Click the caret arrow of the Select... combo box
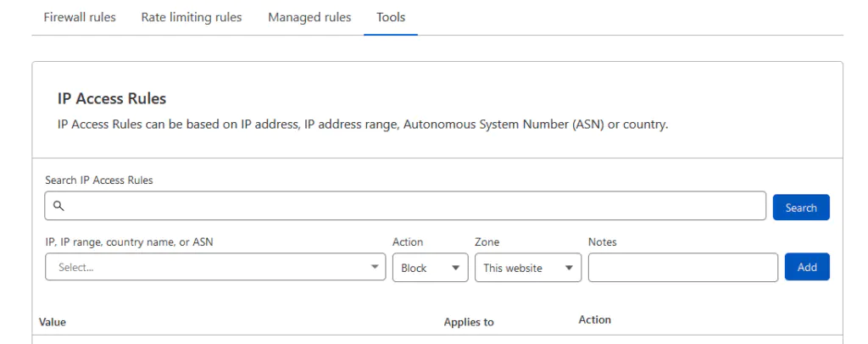The image size is (868, 344). 376,267
